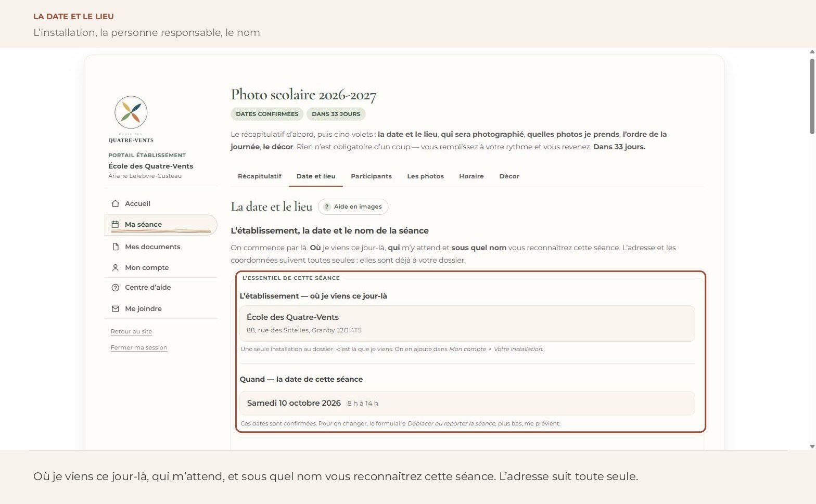Go to the Horaire tab
The width and height of the screenshot is (816, 504).
click(471, 176)
